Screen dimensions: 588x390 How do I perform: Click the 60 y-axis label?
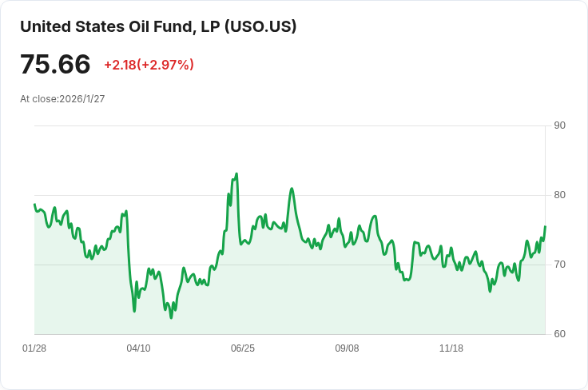click(559, 334)
